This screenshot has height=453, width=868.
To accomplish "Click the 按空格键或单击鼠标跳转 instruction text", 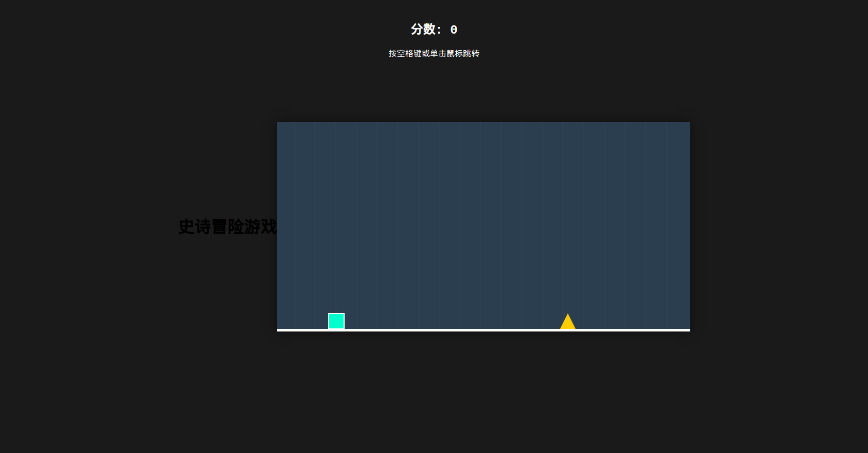I will [434, 53].
